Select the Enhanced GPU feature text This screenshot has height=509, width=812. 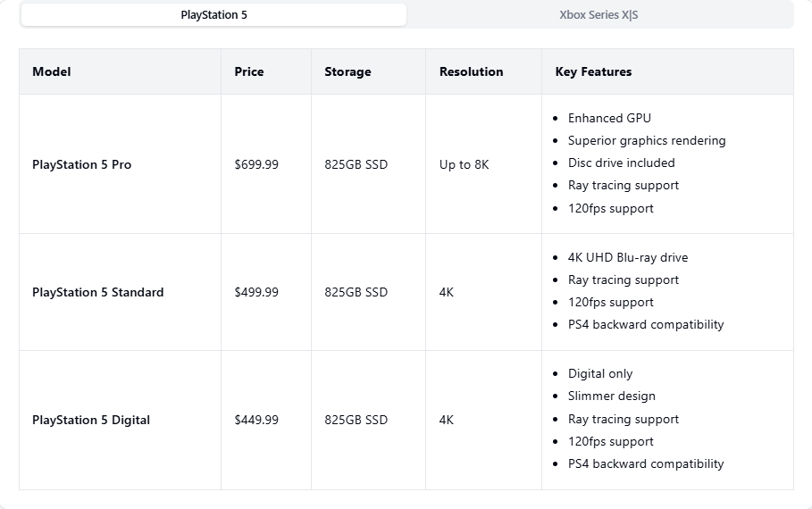click(x=609, y=118)
